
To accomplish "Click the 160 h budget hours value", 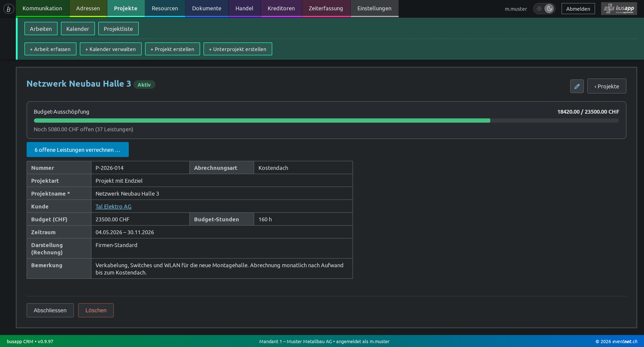I will pos(265,219).
